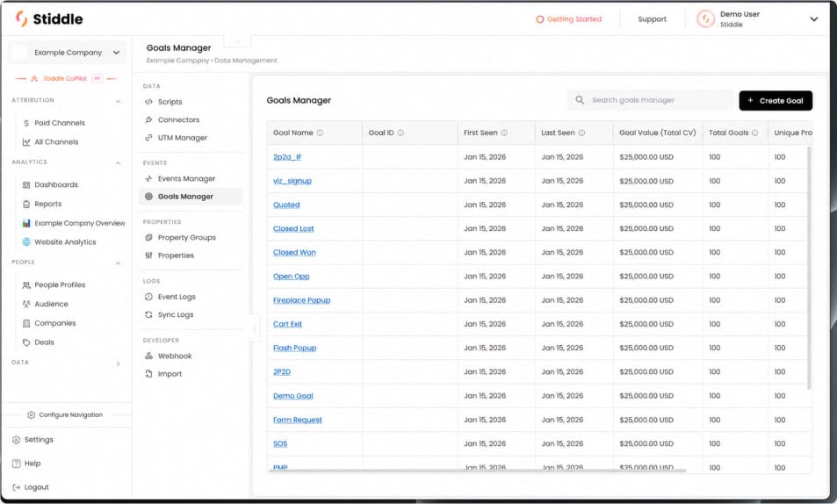Click the People Profiles icon
Viewport: 837px width, 504px height.
coord(26,285)
